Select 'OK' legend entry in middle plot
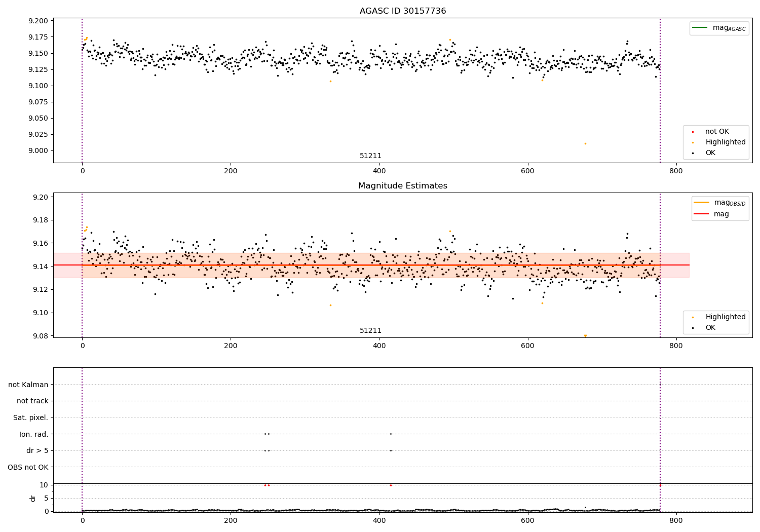 (x=710, y=327)
